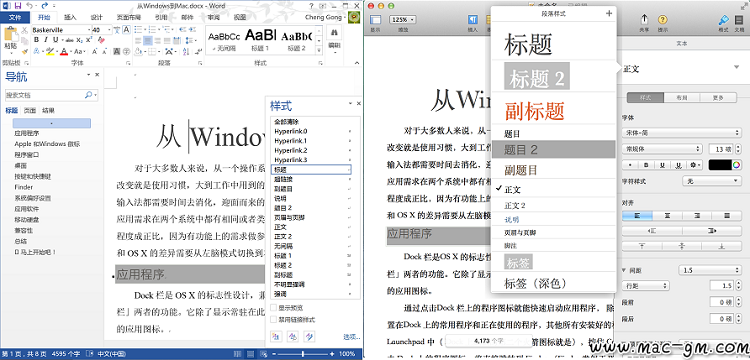The image size is (750, 360).
Task: Toggle left text alignment in Pages inspector
Action: [x=637, y=216]
